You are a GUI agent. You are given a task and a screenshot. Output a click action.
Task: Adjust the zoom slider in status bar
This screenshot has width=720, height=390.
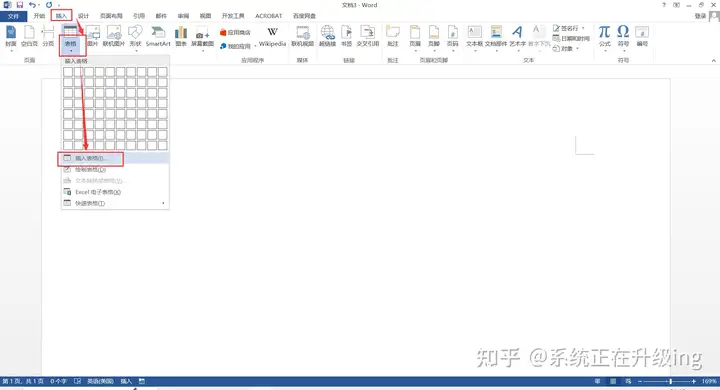(x=670, y=381)
